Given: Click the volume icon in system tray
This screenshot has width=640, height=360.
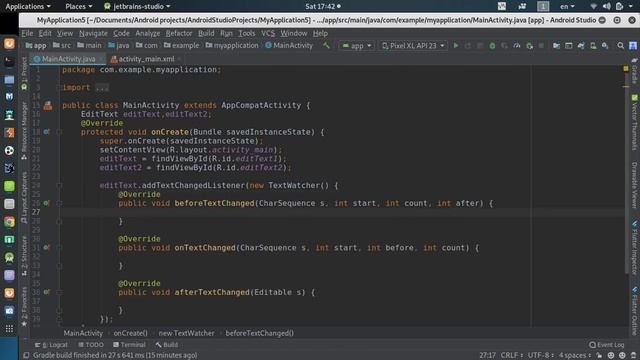Looking at the screenshot, I should [x=607, y=6].
